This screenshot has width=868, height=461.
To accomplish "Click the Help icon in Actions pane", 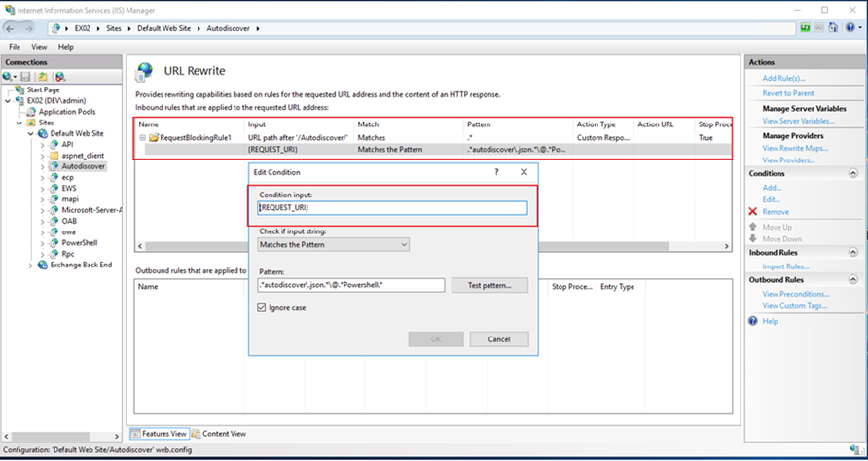I will coord(753,321).
